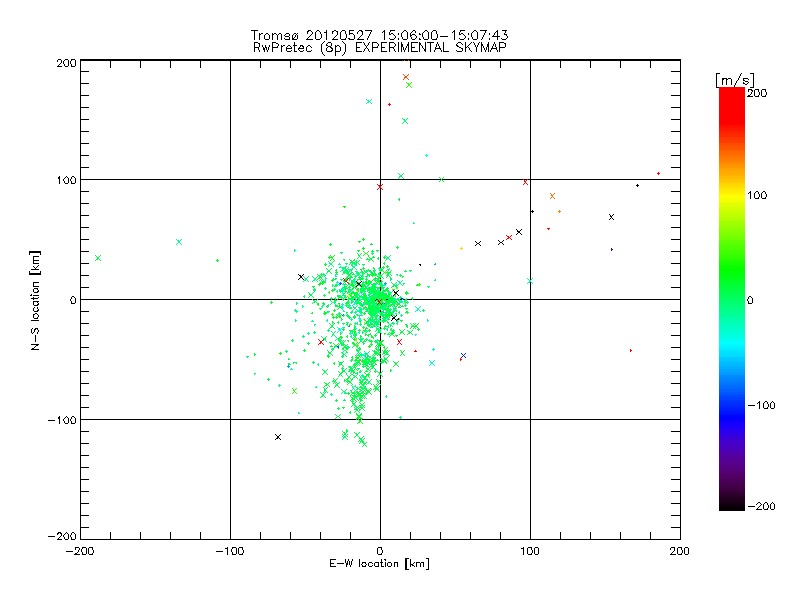Select the N-S axis tick label -100

62,420
